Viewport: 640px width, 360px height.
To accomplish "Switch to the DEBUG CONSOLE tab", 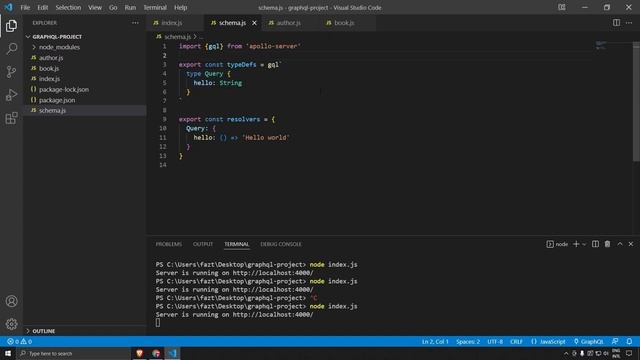I will (281, 244).
